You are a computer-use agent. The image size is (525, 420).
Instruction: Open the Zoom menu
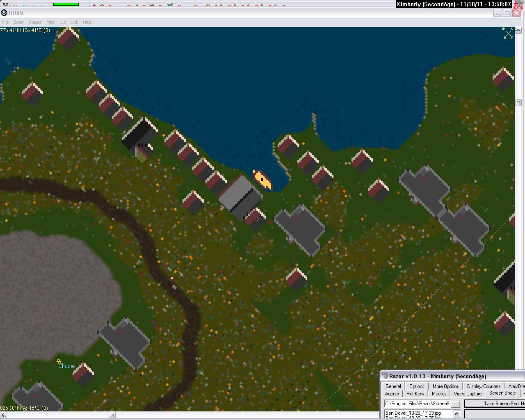tap(19, 22)
